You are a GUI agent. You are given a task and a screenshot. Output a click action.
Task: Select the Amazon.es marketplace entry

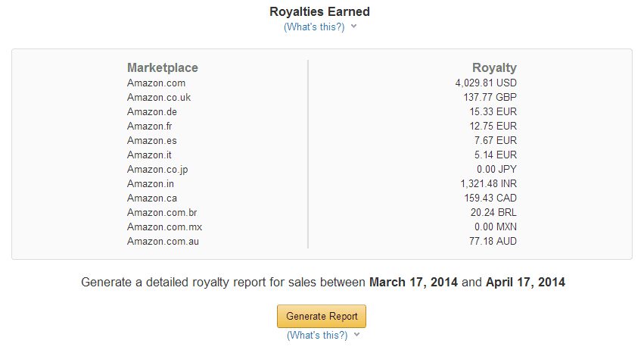point(152,141)
